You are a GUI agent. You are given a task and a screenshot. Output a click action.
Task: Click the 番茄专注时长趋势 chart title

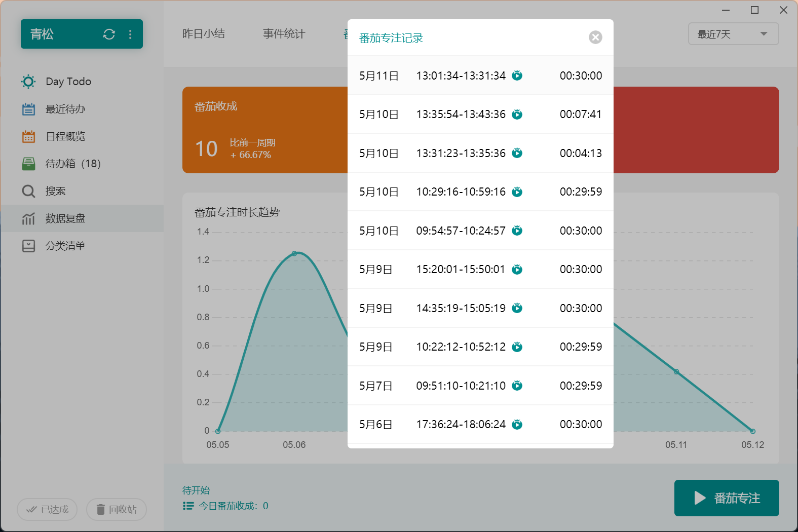click(237, 212)
